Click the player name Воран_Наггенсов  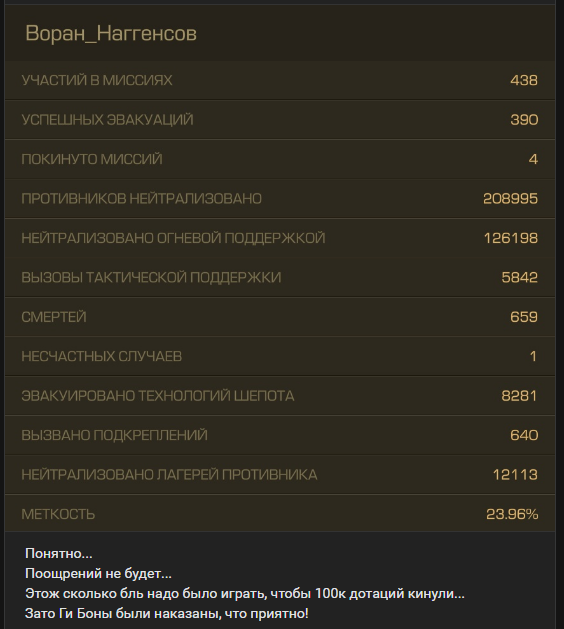pyautogui.click(x=111, y=33)
